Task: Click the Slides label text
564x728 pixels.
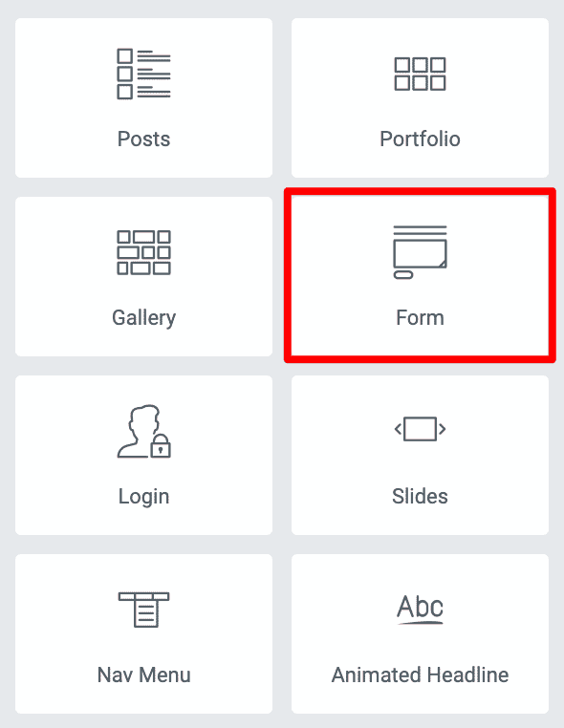Action: coord(420,496)
